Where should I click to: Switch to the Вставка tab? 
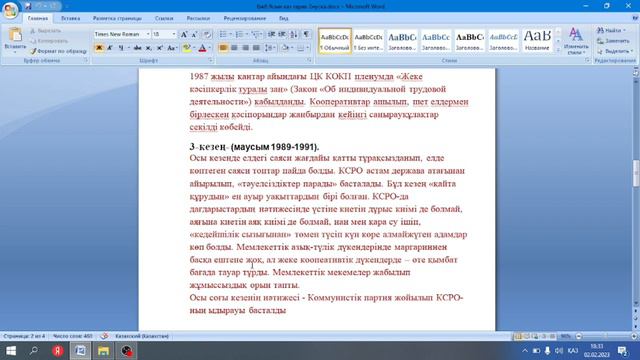click(70, 18)
